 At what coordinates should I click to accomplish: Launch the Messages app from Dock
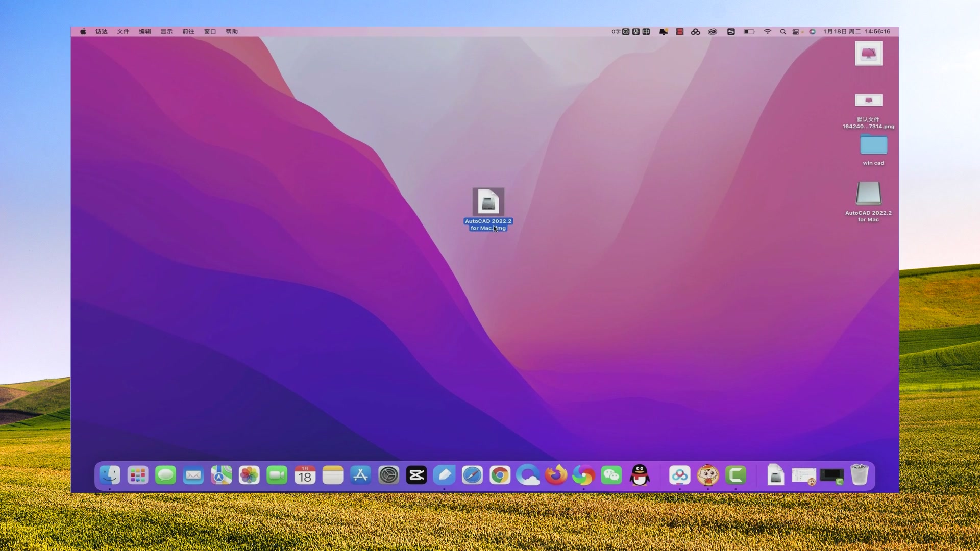pyautogui.click(x=165, y=475)
